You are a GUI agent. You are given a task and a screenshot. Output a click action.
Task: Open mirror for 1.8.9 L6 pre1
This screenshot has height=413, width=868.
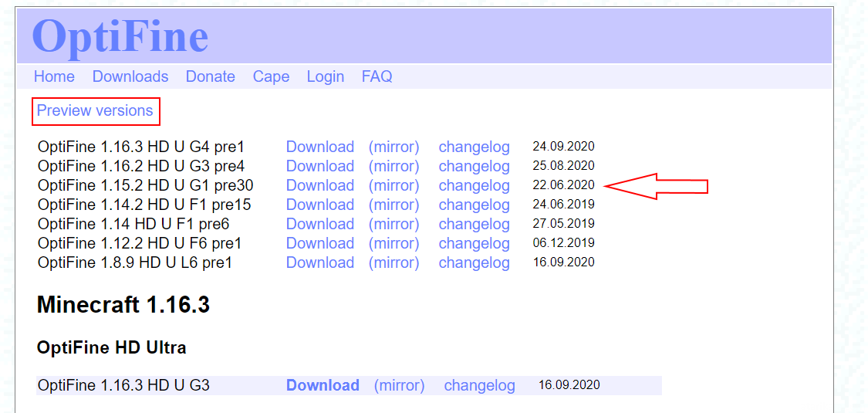[393, 262]
